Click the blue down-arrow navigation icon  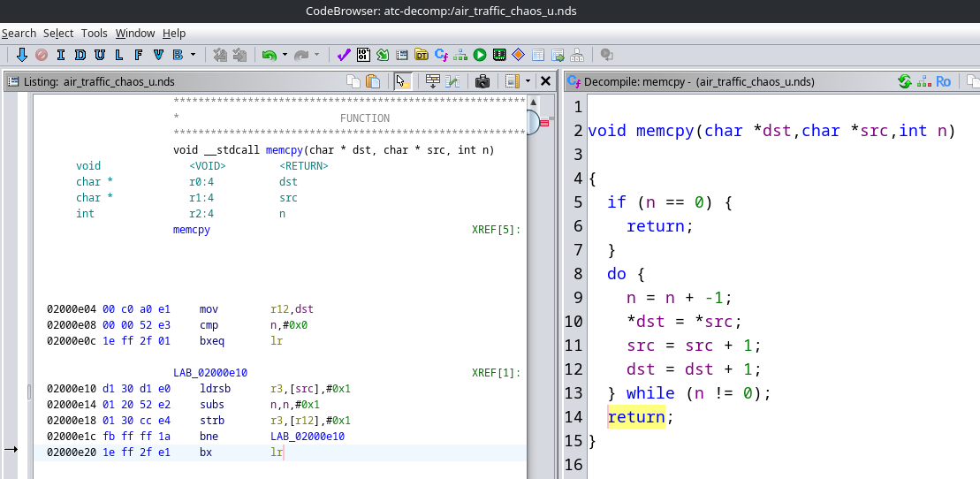(x=22, y=55)
